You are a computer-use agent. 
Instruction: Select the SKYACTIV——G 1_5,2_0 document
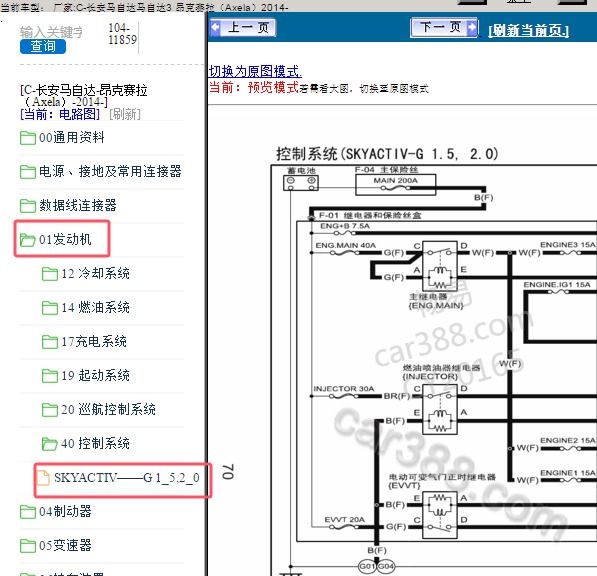pyautogui.click(x=127, y=478)
